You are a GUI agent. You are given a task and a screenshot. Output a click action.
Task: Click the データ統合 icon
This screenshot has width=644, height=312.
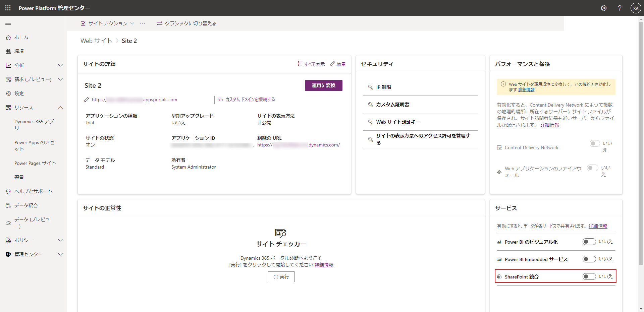8,205
